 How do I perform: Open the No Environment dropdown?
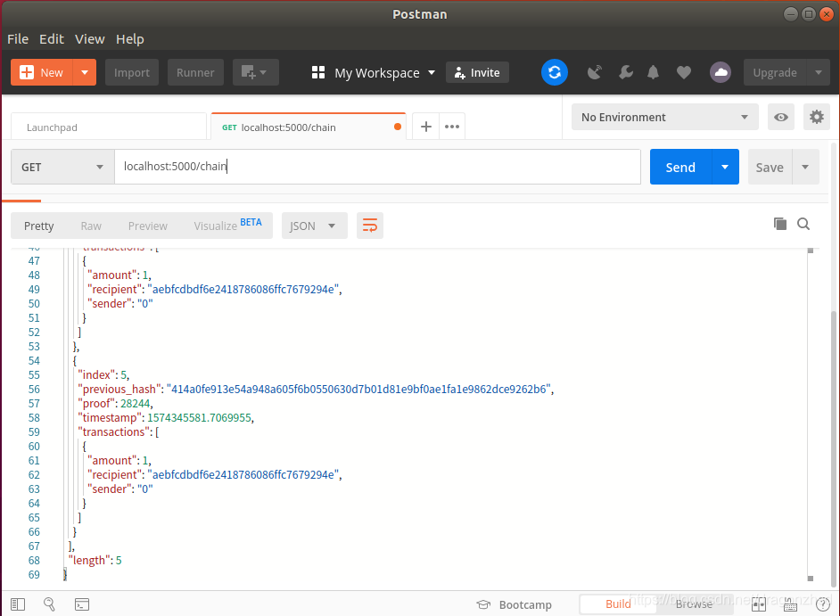pos(665,117)
